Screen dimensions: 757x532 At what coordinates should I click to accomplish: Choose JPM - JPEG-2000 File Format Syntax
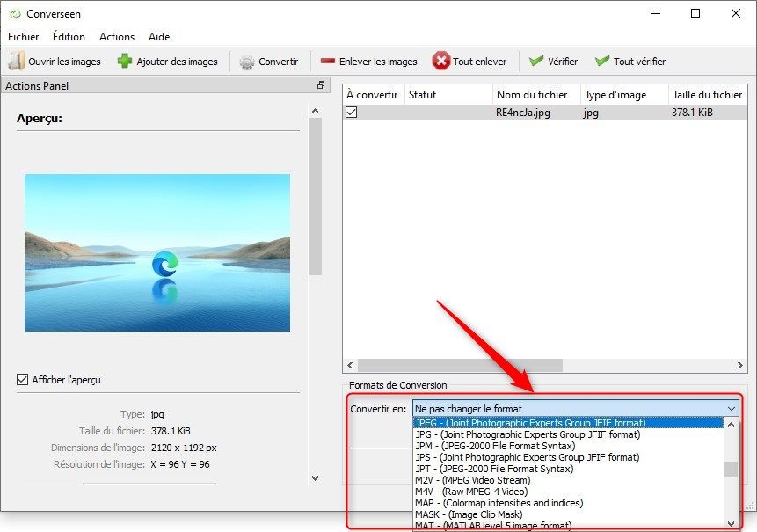coord(568,446)
